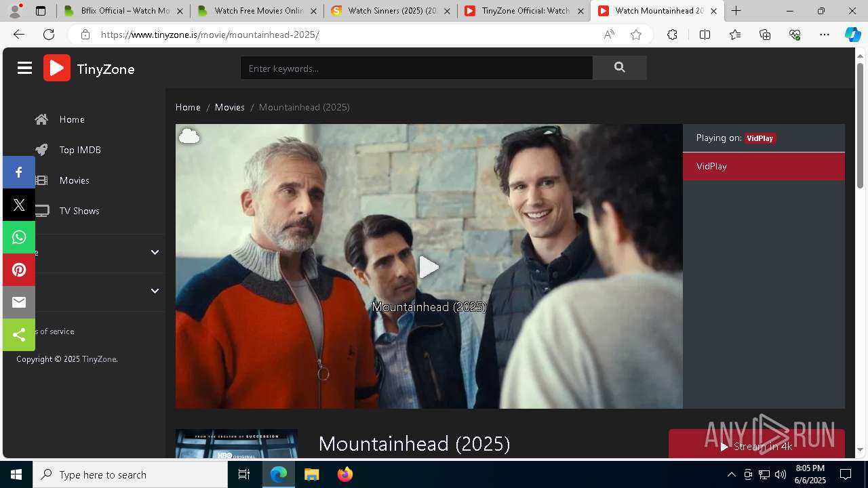Image resolution: width=868 pixels, height=488 pixels.
Task: Open the browser Extensions menu
Action: pyautogui.click(x=672, y=35)
